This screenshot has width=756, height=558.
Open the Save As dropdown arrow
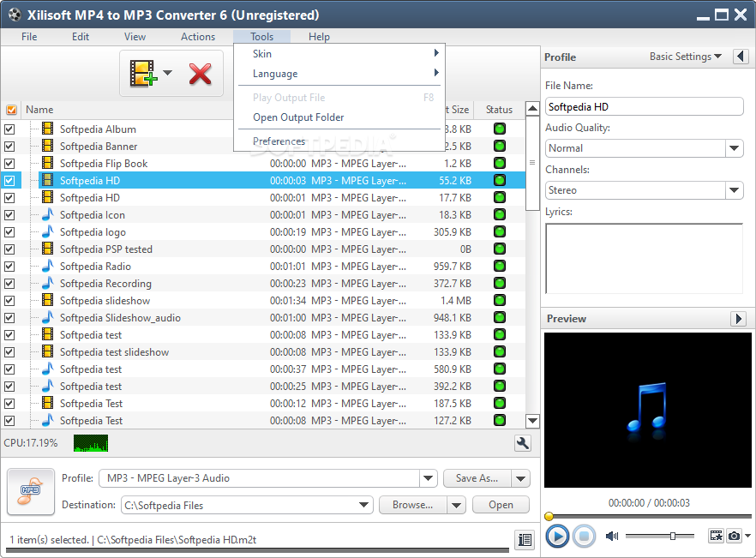[x=521, y=478]
